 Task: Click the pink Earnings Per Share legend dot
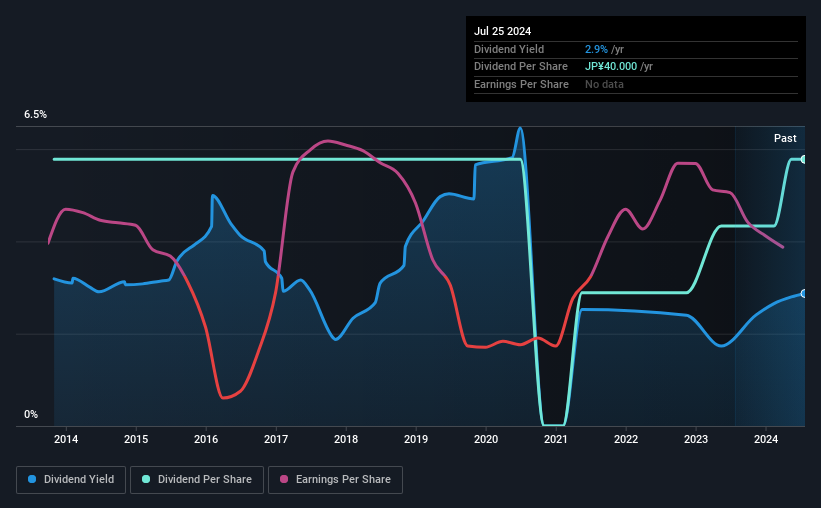point(284,479)
